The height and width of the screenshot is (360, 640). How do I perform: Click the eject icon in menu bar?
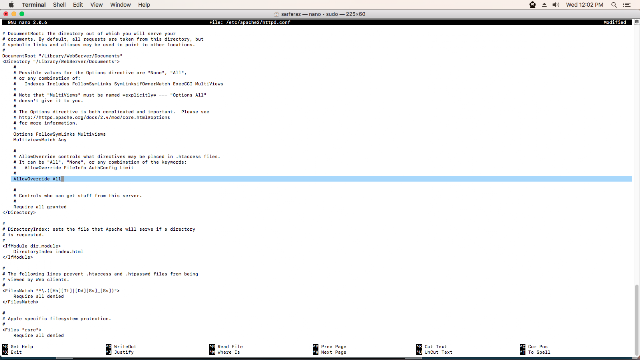[544, 5]
